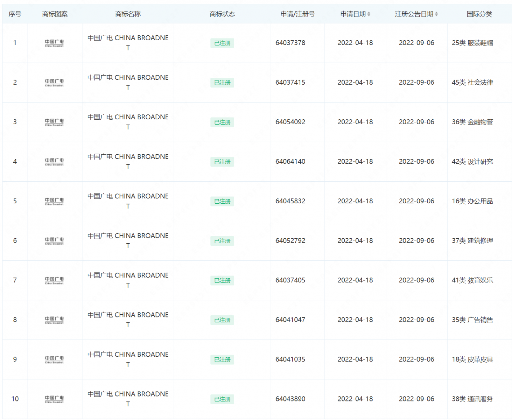Open trademark logo thumbnail in row 2
Screen dimensions: 512x420
[54, 83]
